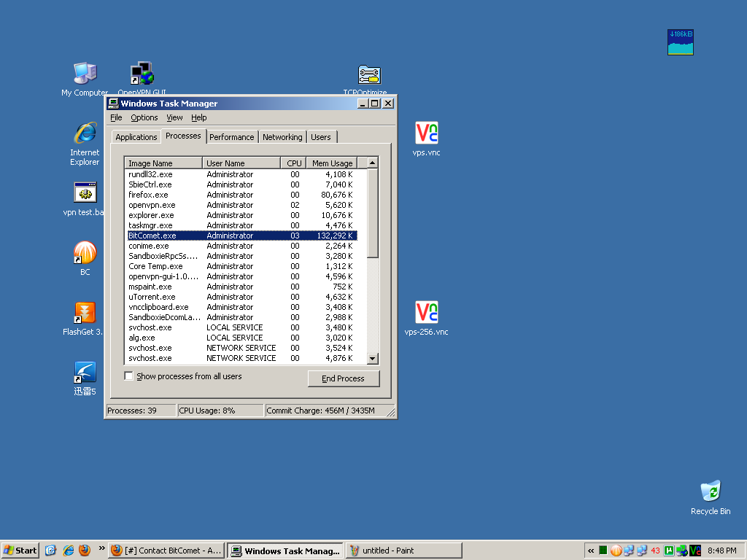Launch the OpenVPN GUI desktop shortcut
The image size is (747, 560).
(142, 79)
